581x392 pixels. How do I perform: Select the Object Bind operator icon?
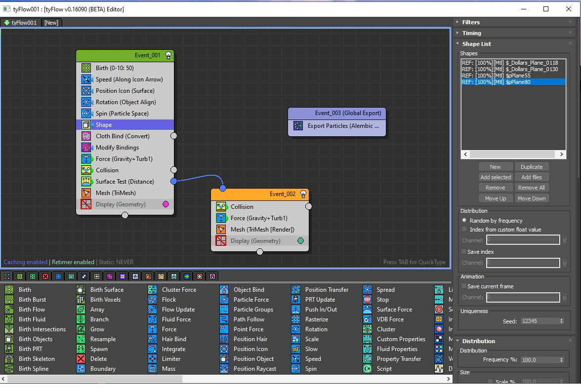tap(224, 289)
